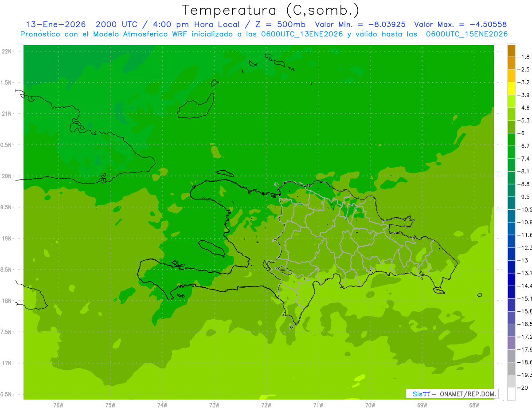This screenshot has height=411, width=532.
Task: Click the '-1.8' color scale label
Action: (x=524, y=57)
